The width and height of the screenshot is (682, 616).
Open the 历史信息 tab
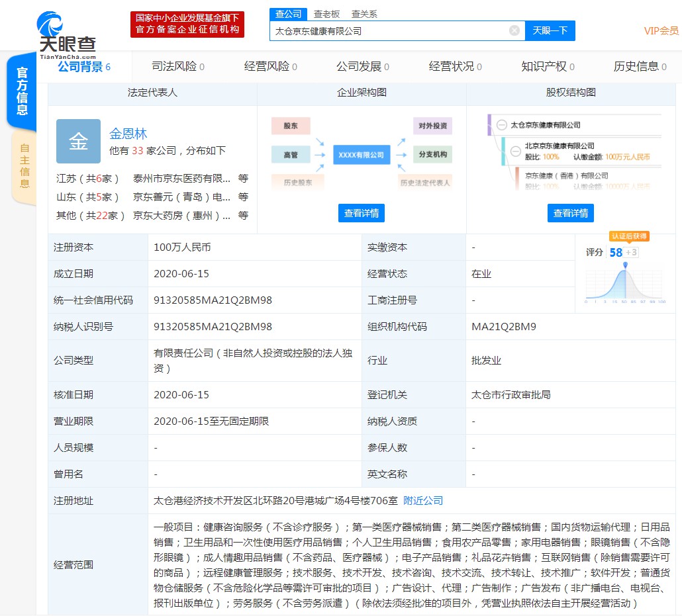pos(640,67)
